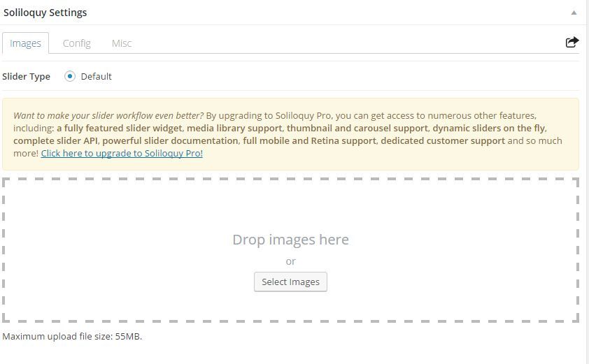Click the share/export arrow icon

(x=572, y=42)
